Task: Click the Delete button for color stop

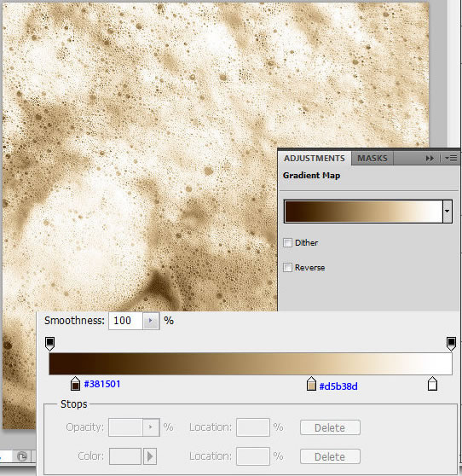Action: coord(330,456)
